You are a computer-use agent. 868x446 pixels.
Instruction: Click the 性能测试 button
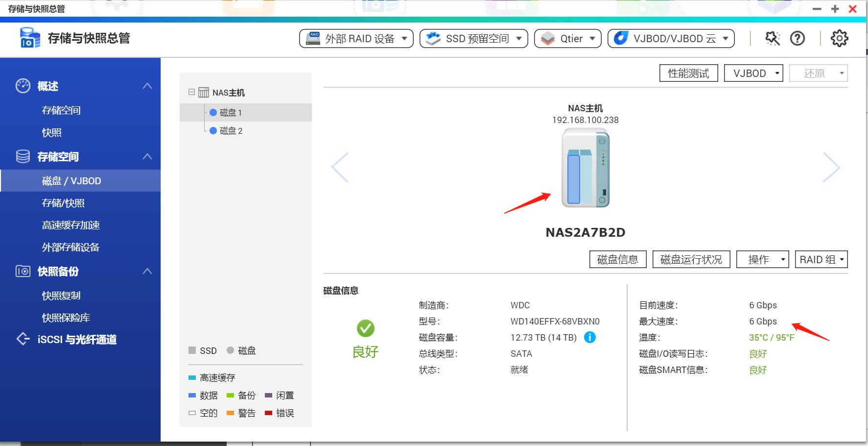point(688,73)
